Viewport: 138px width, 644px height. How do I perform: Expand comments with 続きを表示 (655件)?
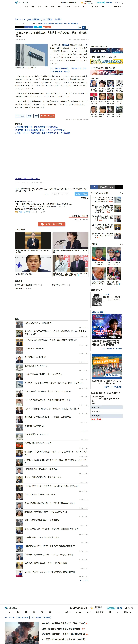tap(78, 216)
